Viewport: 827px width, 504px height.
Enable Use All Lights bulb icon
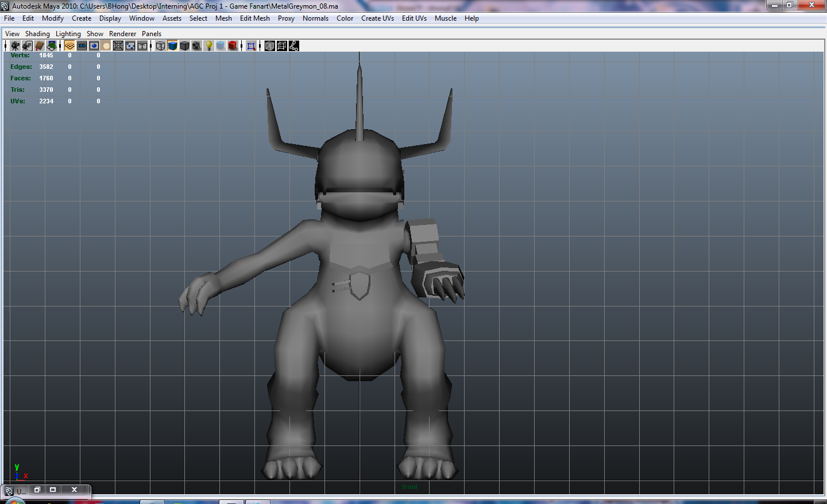click(x=209, y=46)
